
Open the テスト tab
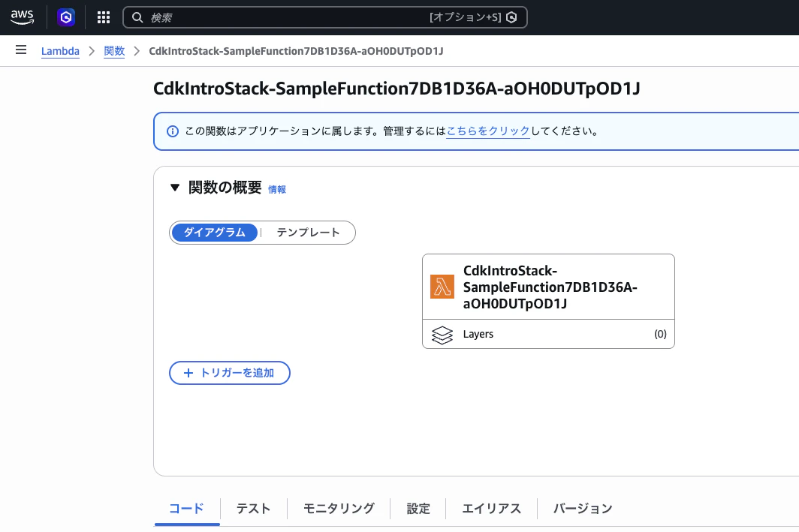tap(253, 509)
